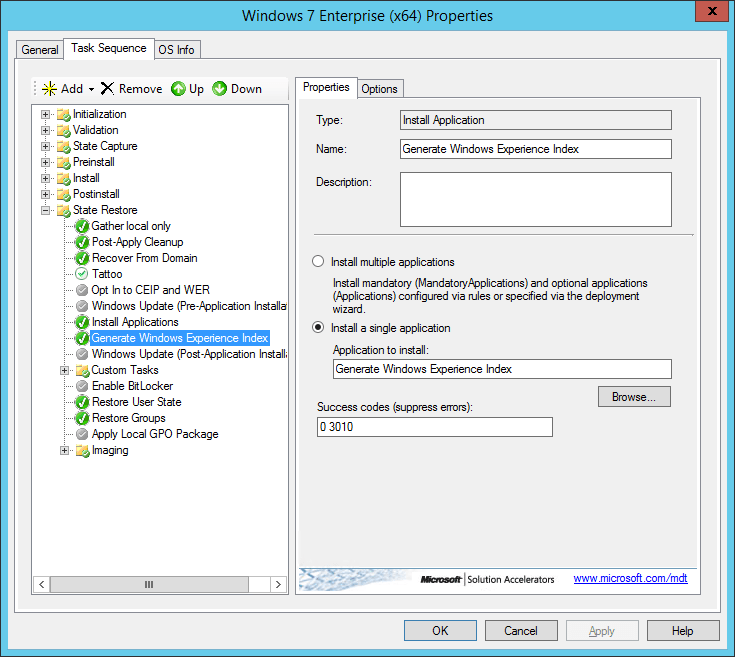Click the horizontal scrollbar thumb in tree
The width and height of the screenshot is (735, 657).
(149, 584)
